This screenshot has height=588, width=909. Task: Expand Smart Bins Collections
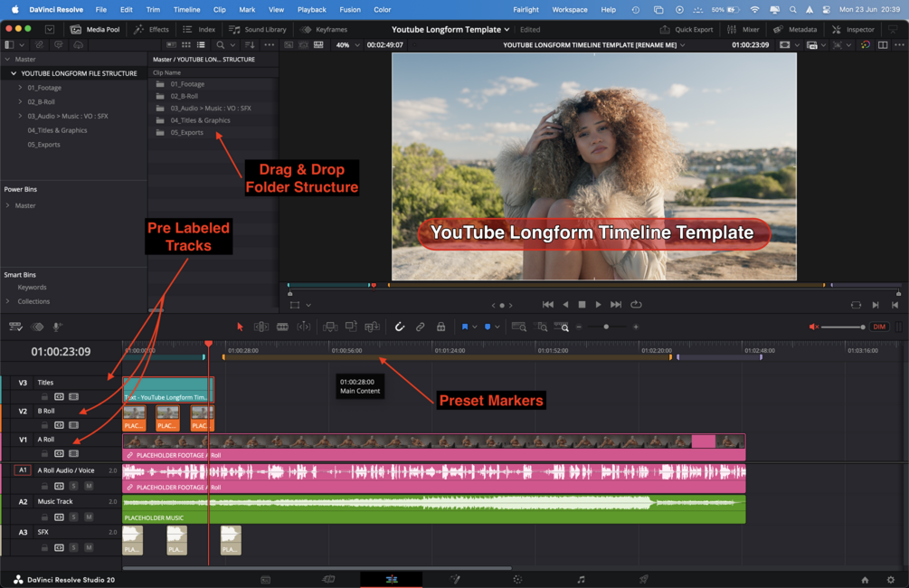click(7, 301)
